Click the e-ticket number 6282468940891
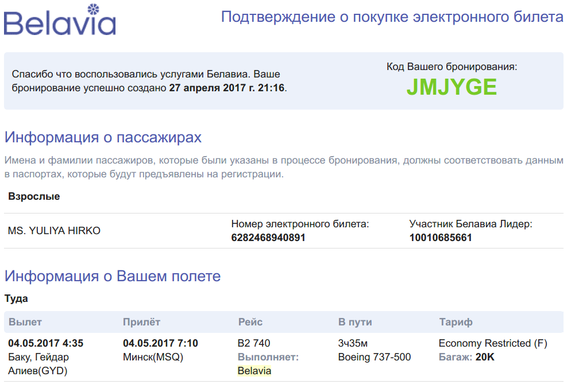This screenshot has height=392, width=571. click(x=268, y=238)
